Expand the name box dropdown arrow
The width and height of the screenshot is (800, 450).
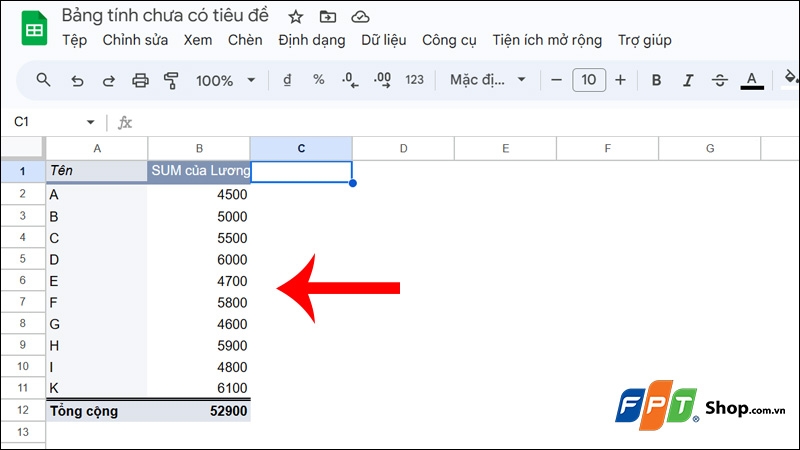90,122
